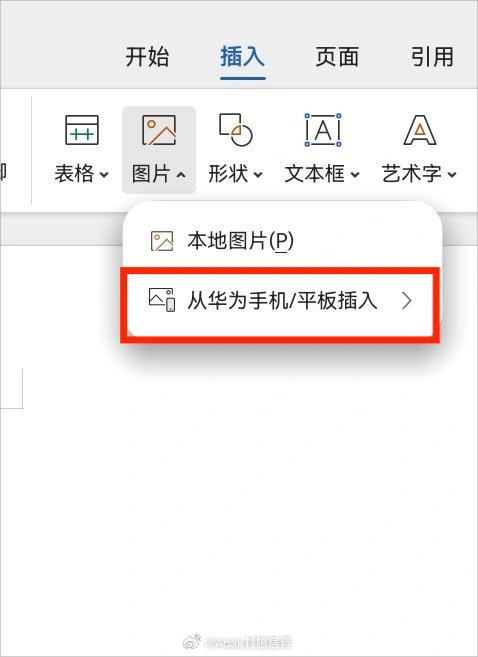Screen dimensions: 478x657
Task: Click the 表格 table icon
Action: 82,130
